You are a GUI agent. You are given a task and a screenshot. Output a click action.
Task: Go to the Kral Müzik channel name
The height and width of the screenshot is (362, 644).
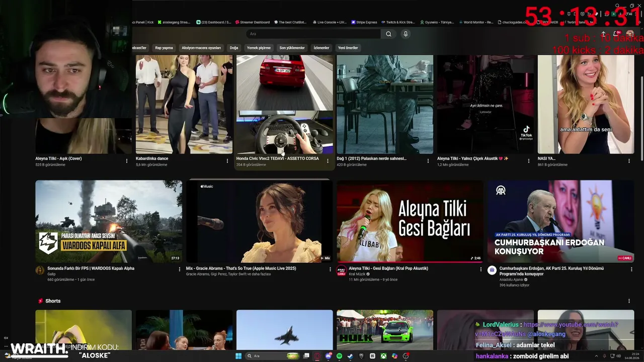[x=358, y=274]
